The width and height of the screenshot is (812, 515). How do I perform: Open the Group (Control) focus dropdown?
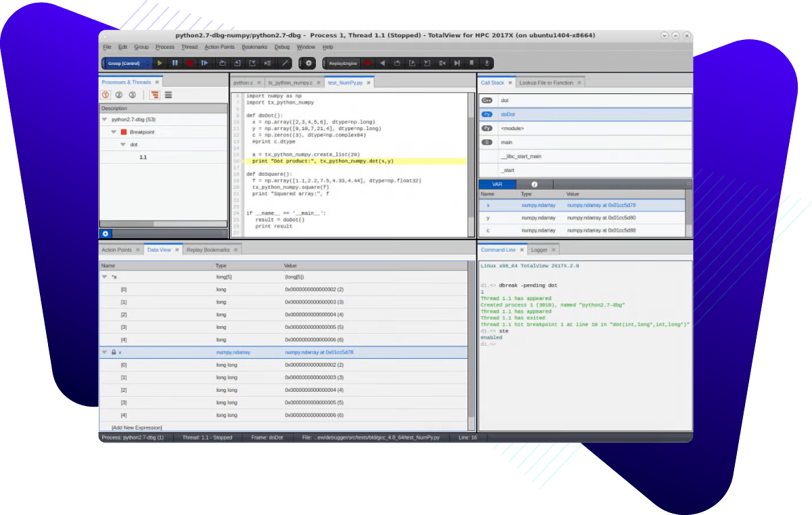(x=128, y=63)
